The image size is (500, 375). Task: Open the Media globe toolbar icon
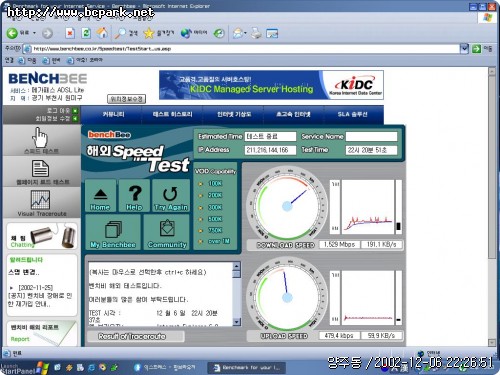[186, 33]
